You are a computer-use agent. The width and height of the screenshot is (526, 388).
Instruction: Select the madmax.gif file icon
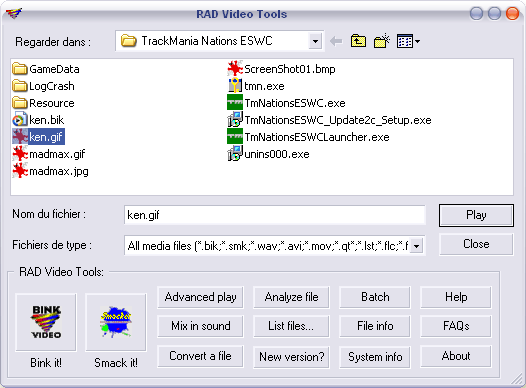click(19, 154)
